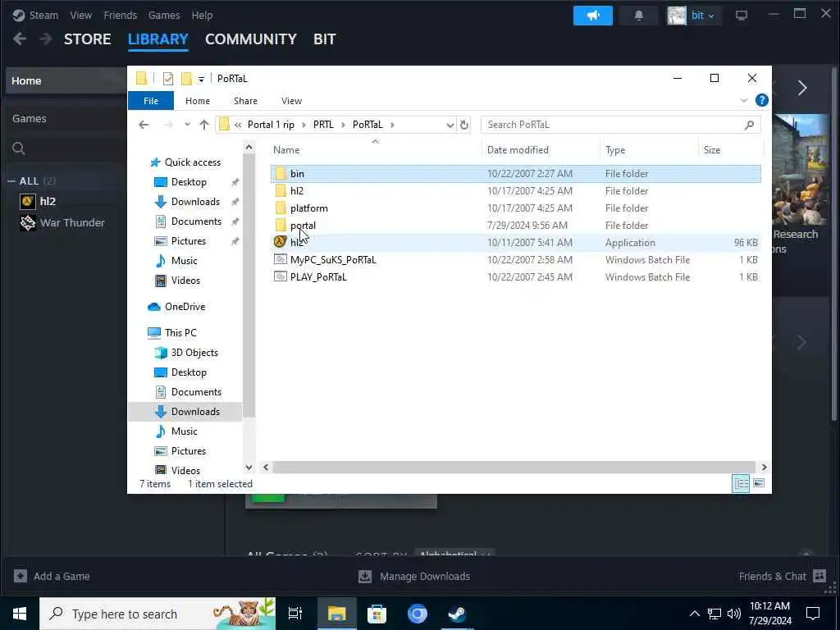Screen dimensions: 840x630
Task: Open the Steam Games menu
Action: (x=164, y=15)
